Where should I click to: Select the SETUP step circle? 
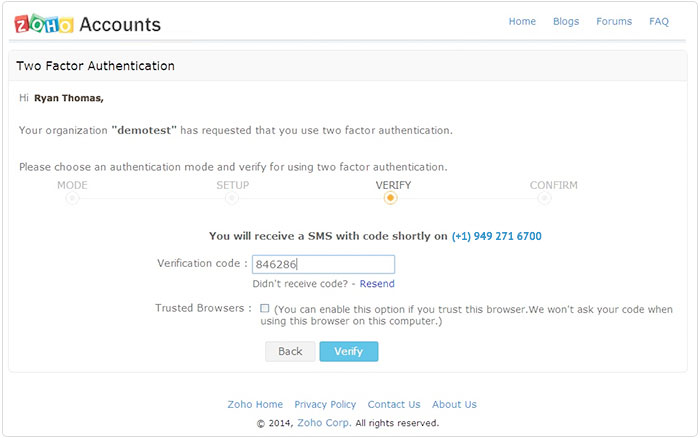232,198
